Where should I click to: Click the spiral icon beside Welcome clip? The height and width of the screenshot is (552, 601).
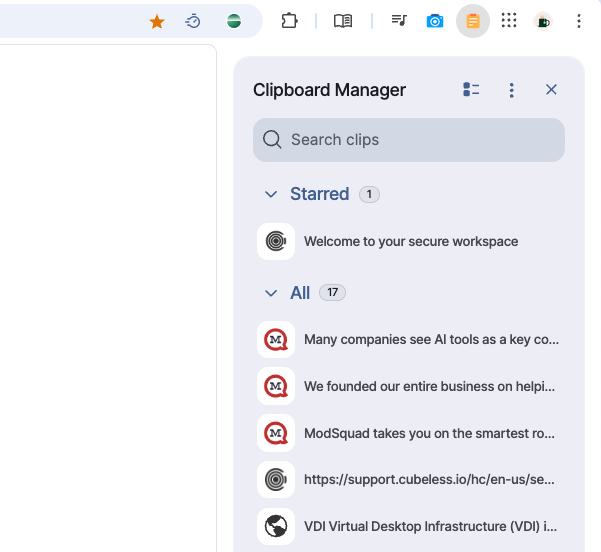(x=276, y=242)
